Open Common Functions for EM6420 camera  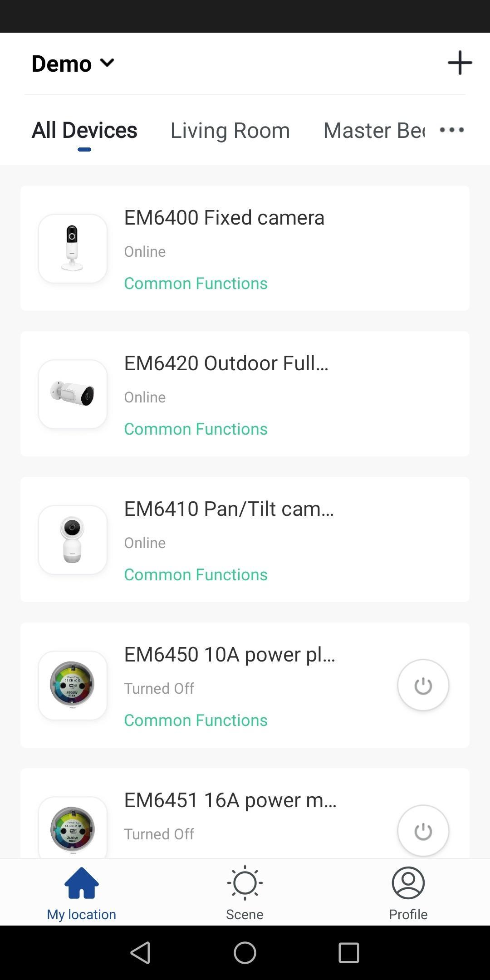[196, 429]
